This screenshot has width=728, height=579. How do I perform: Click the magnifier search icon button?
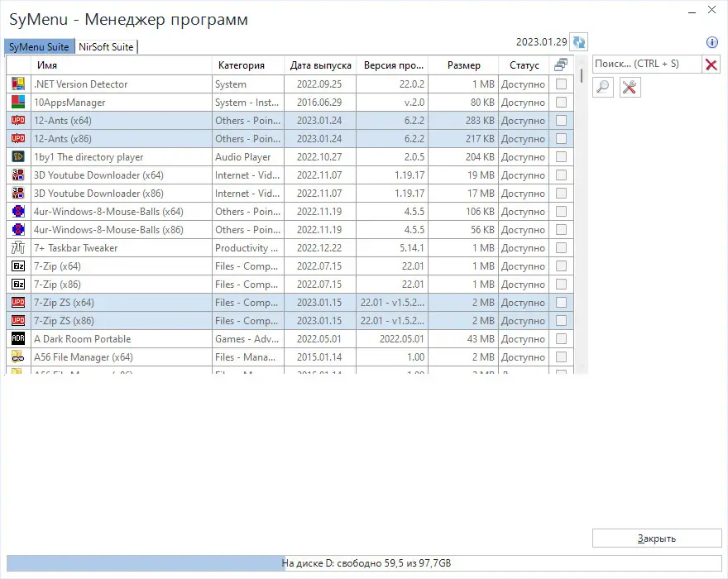(603, 88)
